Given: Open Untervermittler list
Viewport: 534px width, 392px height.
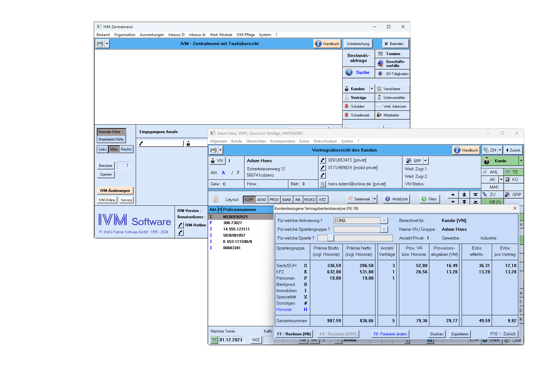Looking at the screenshot, I should coord(392,98).
